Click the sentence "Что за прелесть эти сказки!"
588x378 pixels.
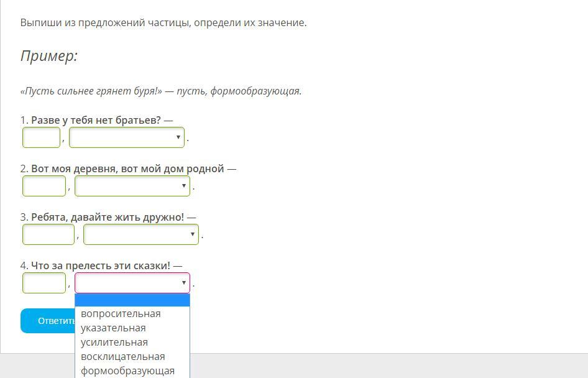coord(101,265)
